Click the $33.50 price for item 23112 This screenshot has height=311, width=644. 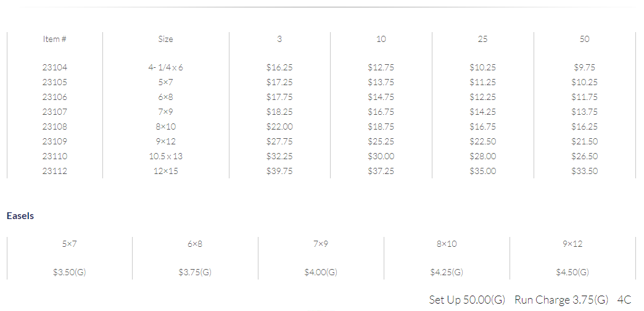[x=584, y=171]
